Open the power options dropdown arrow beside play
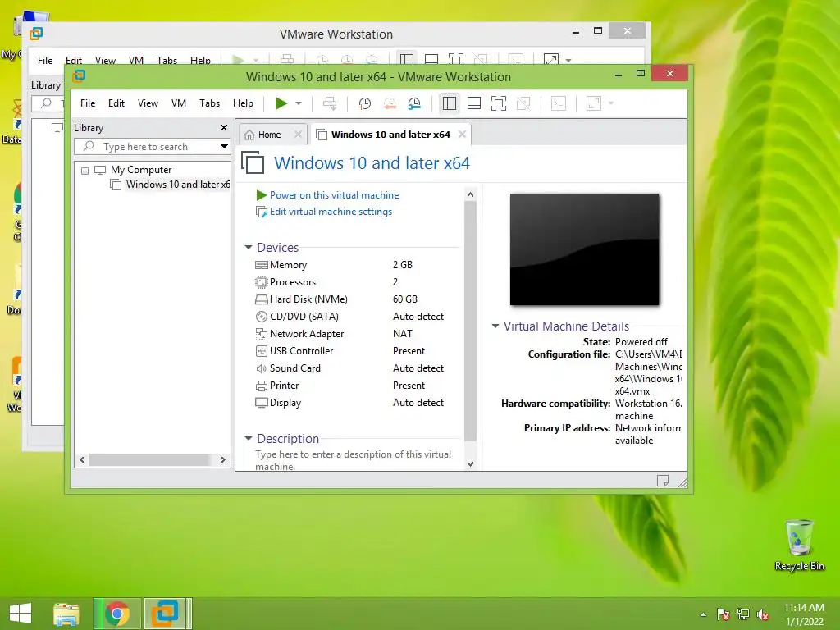Viewport: 840px width, 630px height. click(x=299, y=103)
